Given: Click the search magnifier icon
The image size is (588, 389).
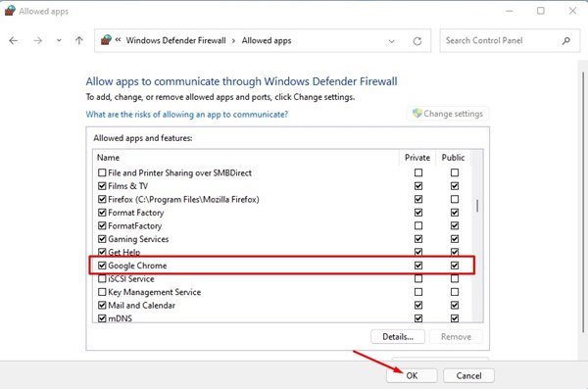Looking at the screenshot, I should 565,40.
